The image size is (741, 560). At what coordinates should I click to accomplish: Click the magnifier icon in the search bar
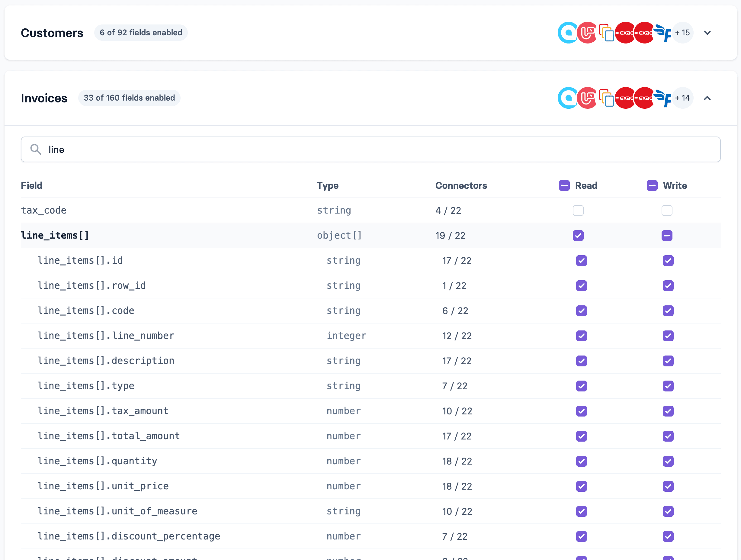point(36,149)
